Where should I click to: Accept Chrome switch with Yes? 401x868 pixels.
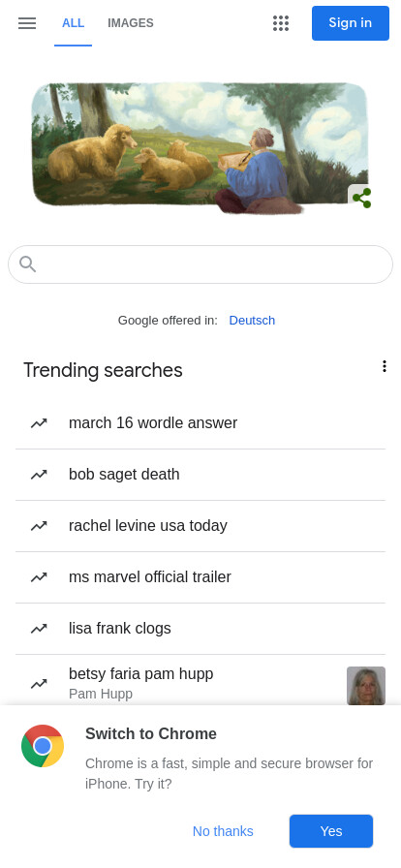(331, 831)
